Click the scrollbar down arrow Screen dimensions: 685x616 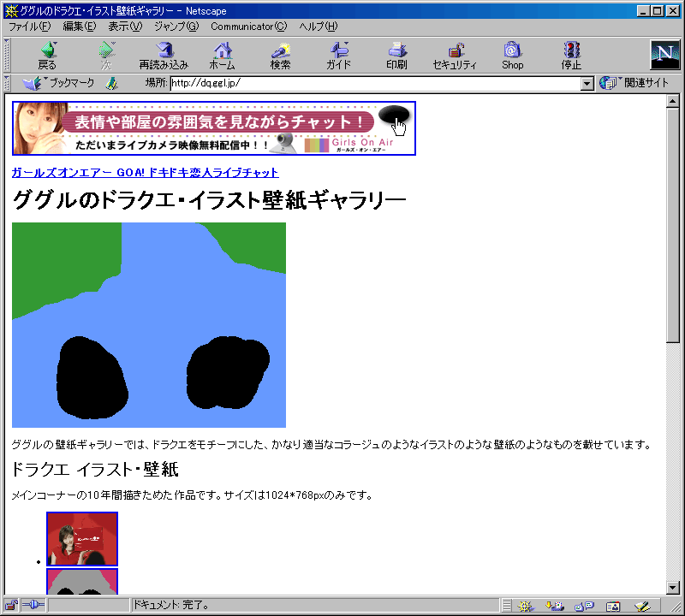(673, 588)
